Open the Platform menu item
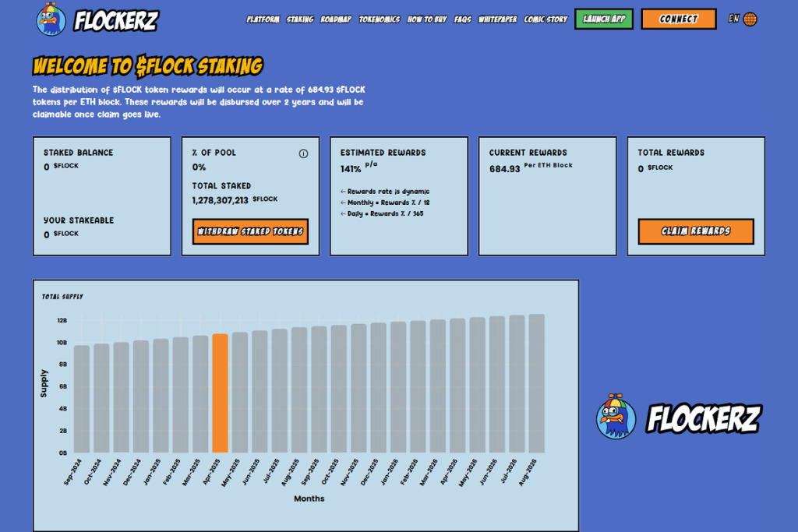This screenshot has width=798, height=532. pyautogui.click(x=263, y=19)
